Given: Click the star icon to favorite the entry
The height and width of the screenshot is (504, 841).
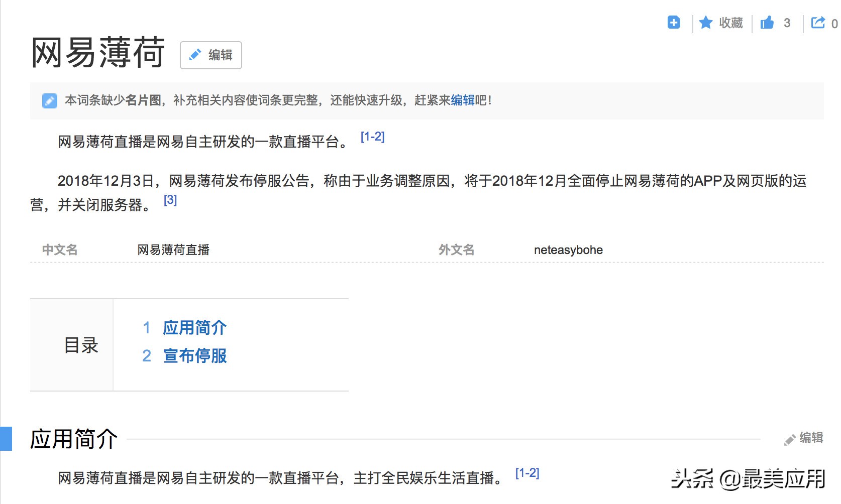Looking at the screenshot, I should click(705, 23).
